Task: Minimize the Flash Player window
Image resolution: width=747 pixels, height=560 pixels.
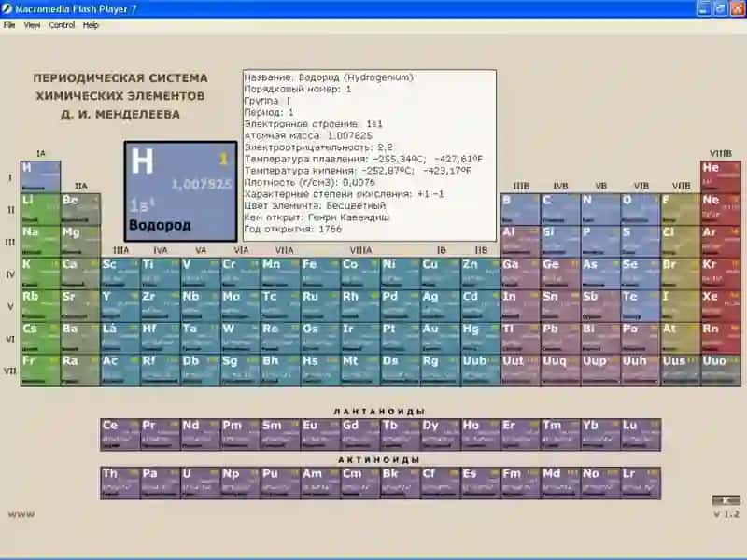Action: click(704, 8)
